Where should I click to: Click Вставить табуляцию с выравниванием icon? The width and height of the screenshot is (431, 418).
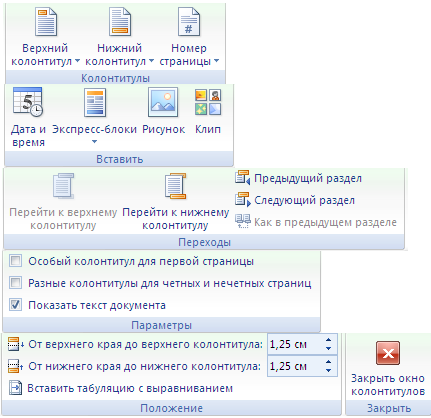pos(15,388)
